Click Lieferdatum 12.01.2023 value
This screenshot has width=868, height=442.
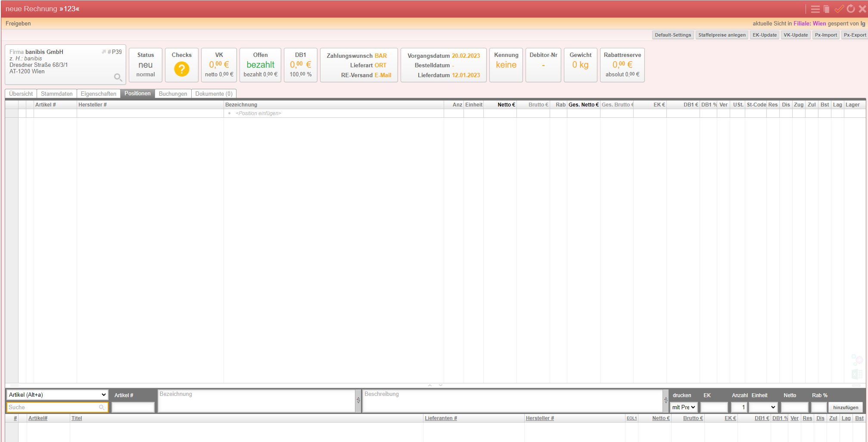(466, 75)
